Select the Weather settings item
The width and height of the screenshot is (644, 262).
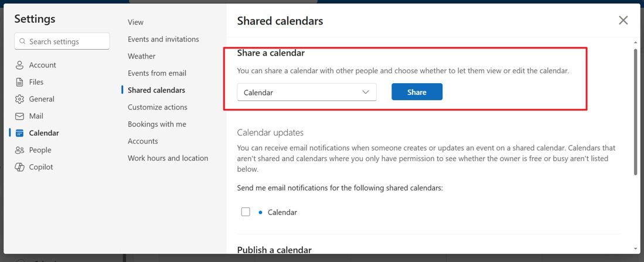pyautogui.click(x=142, y=56)
